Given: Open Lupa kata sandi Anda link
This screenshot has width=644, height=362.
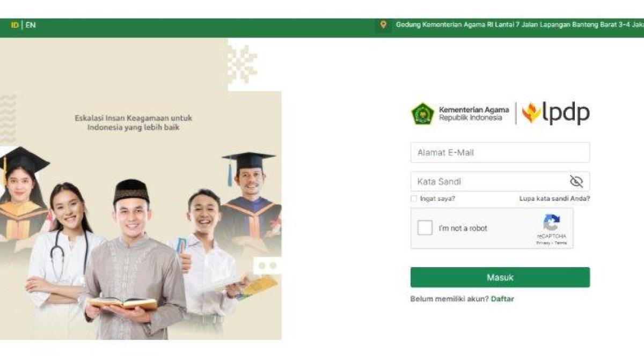Looking at the screenshot, I should 554,198.
